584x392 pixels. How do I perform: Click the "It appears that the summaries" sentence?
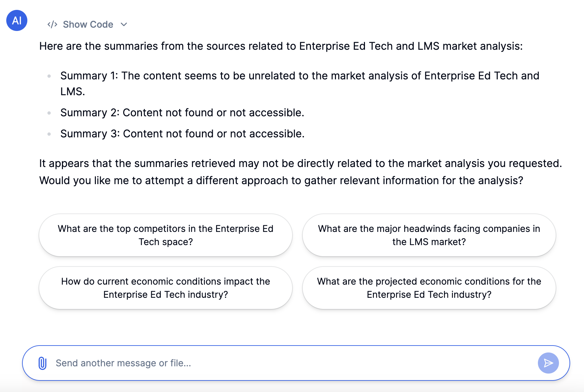click(x=300, y=163)
